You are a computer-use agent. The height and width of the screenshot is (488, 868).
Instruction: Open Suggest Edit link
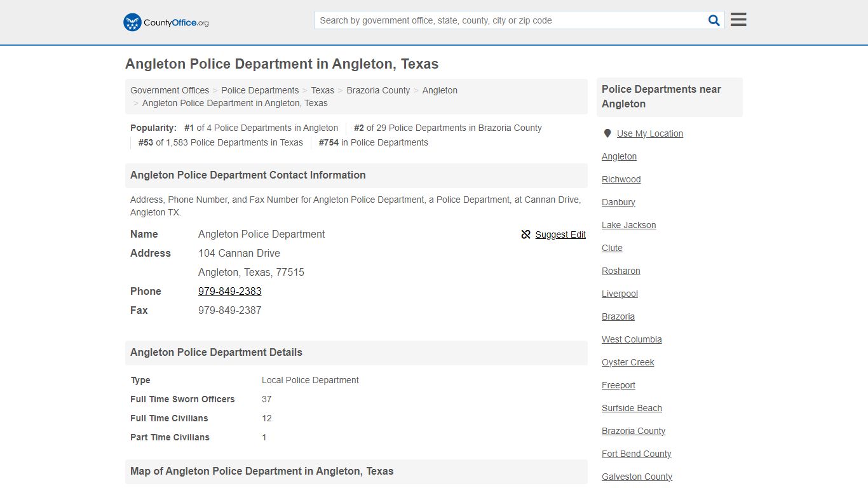tap(560, 234)
